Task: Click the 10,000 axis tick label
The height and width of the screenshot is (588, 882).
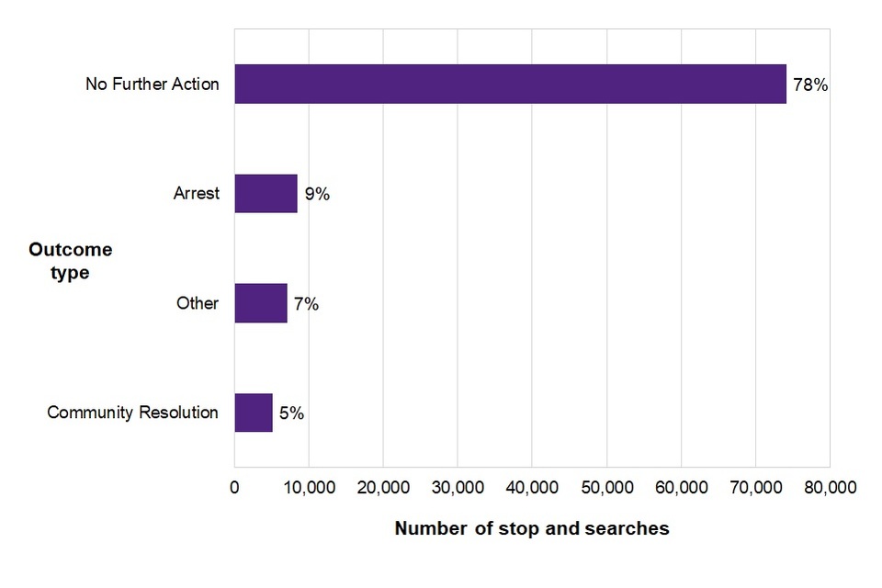Action: pyautogui.click(x=309, y=488)
